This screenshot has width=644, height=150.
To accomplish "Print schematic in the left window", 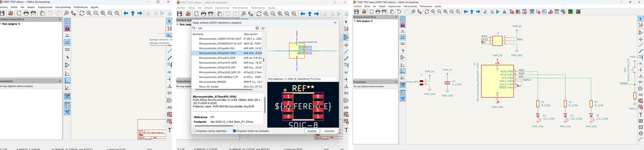I will pos(26,13).
